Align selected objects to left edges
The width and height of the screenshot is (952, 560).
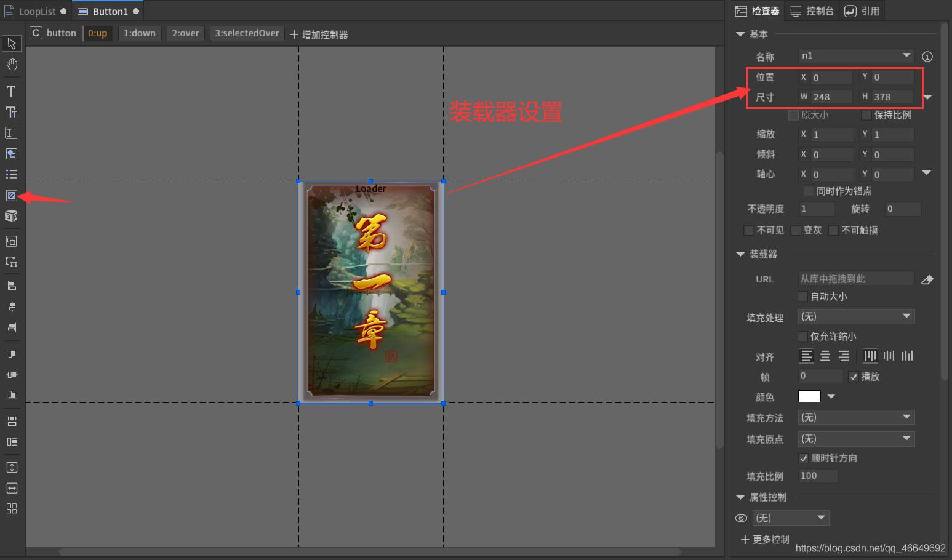point(11,286)
